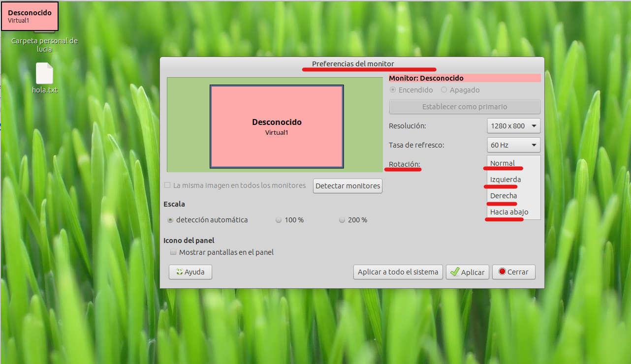Pick Izquierda from the rotation list

click(505, 180)
